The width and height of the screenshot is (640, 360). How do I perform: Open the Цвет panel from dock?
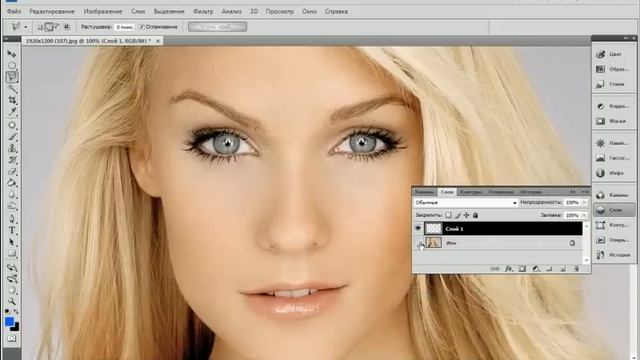[x=614, y=54]
